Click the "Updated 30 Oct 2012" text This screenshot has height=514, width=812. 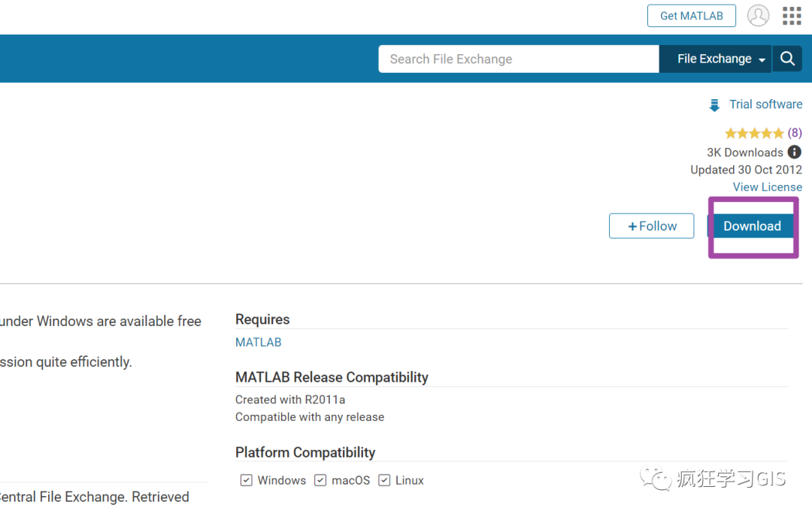point(747,170)
